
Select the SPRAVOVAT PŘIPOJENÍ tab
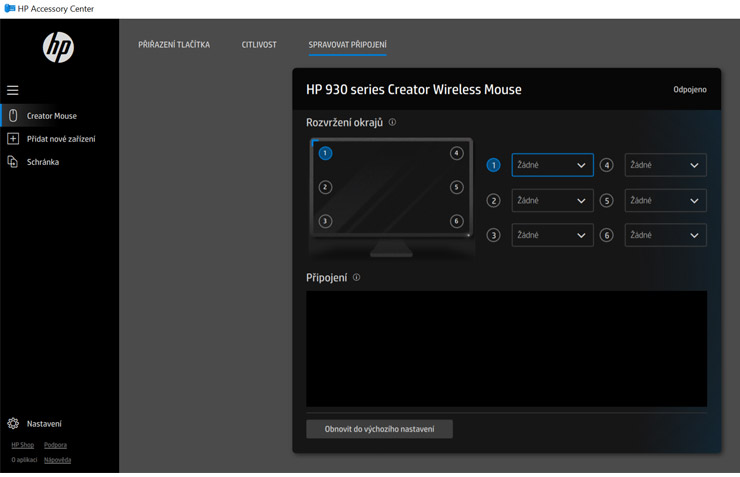point(347,45)
